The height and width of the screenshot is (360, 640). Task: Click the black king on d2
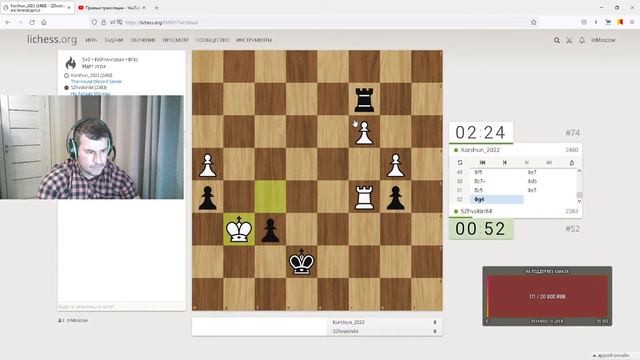point(302,262)
